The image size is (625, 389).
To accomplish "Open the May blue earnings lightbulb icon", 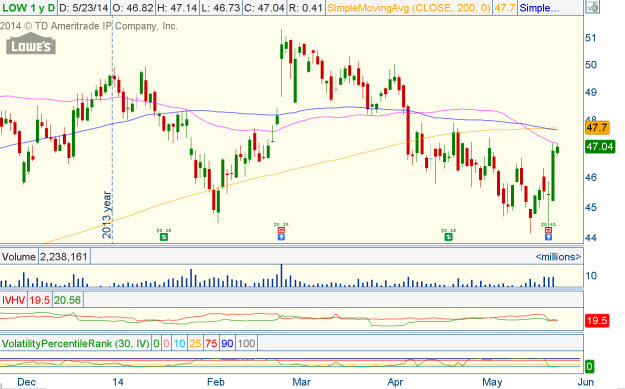I will (x=548, y=237).
